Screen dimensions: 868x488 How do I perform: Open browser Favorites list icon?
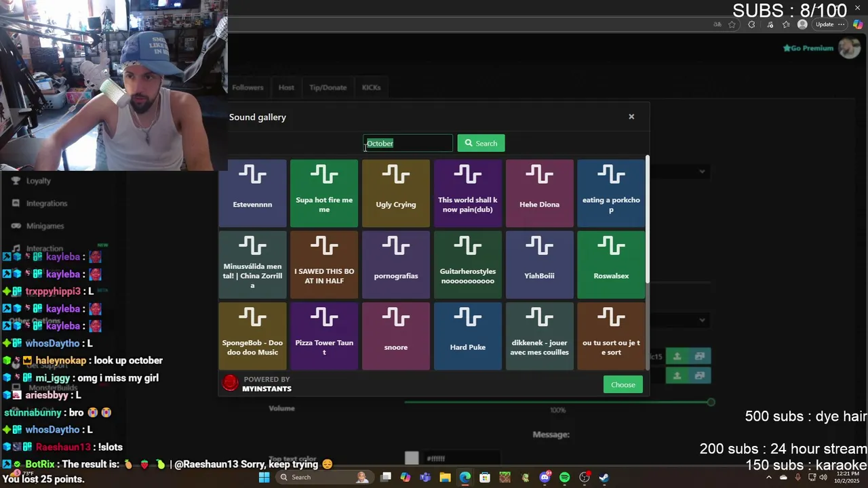point(786,24)
